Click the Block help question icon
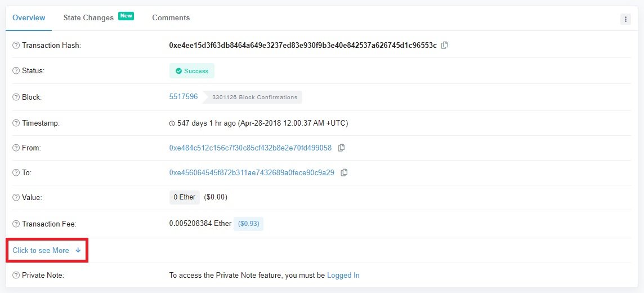The height and width of the screenshot is (293, 644). (x=16, y=97)
